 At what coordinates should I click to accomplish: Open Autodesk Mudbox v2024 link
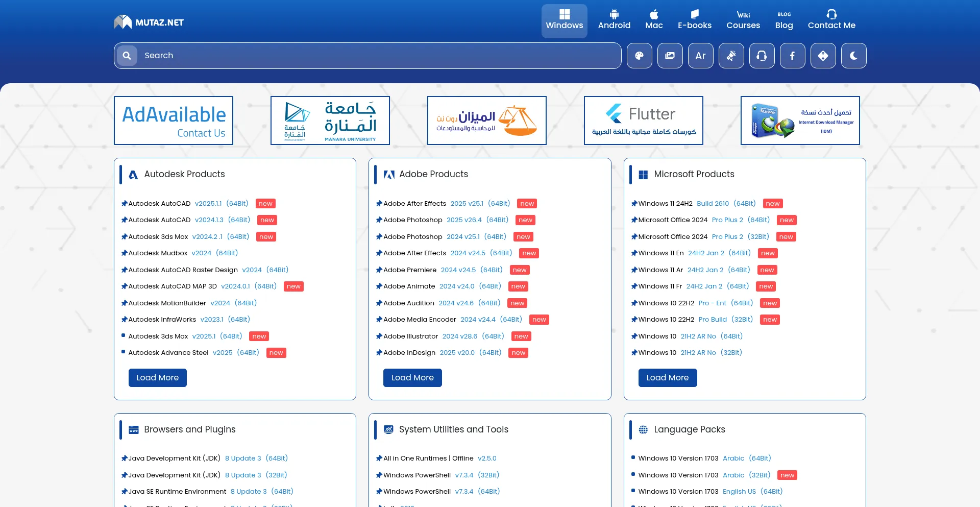tap(183, 253)
